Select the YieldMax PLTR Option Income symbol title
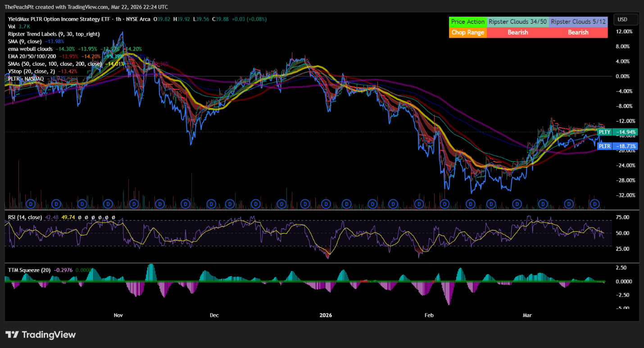 (x=79, y=19)
